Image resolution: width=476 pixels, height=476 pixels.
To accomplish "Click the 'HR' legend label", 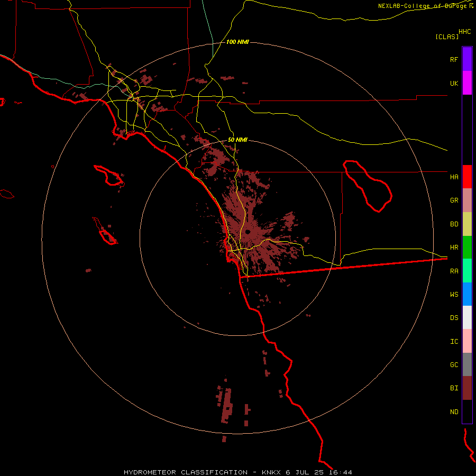I will tap(454, 248).
